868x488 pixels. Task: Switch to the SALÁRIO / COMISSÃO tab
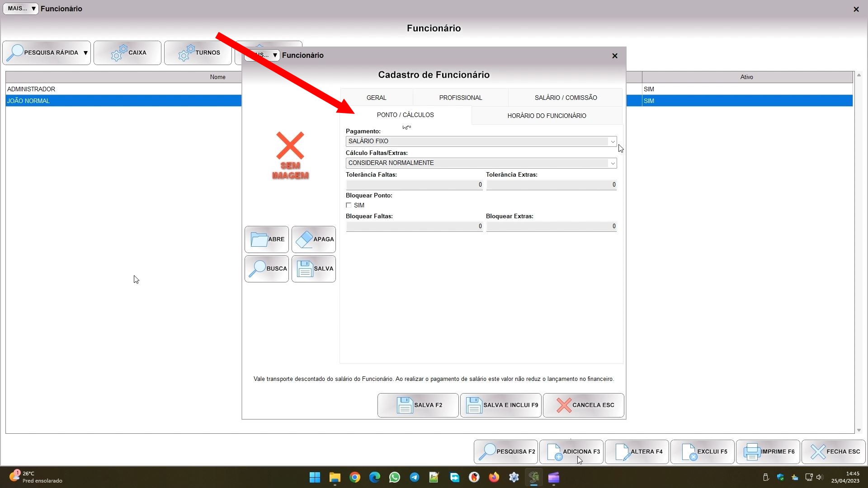(x=566, y=98)
